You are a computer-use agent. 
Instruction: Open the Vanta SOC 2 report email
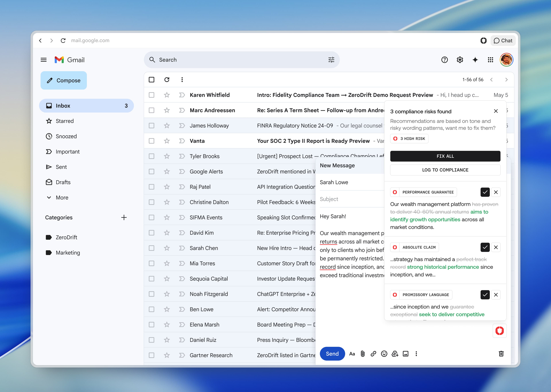(x=264, y=141)
